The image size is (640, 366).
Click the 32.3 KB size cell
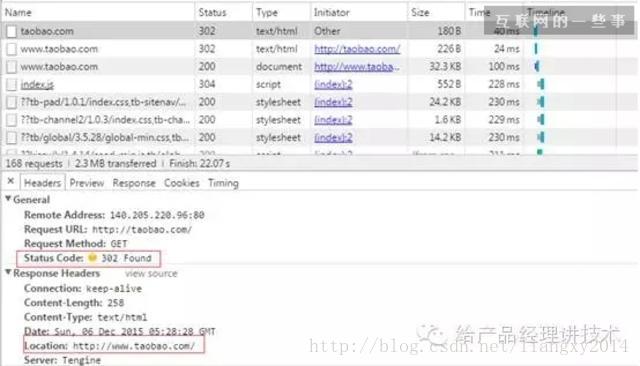pos(444,67)
